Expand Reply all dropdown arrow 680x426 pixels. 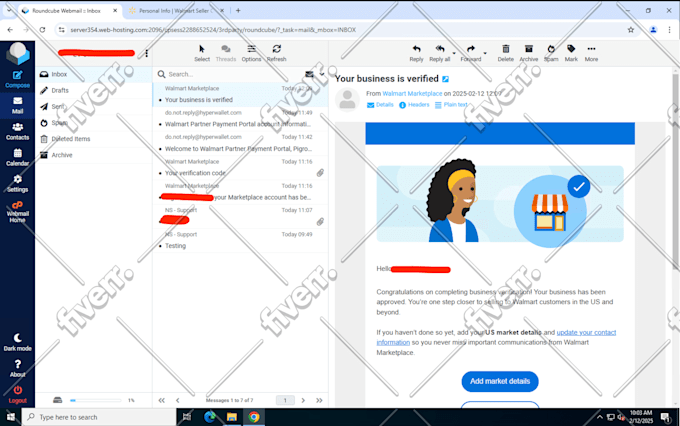(454, 53)
